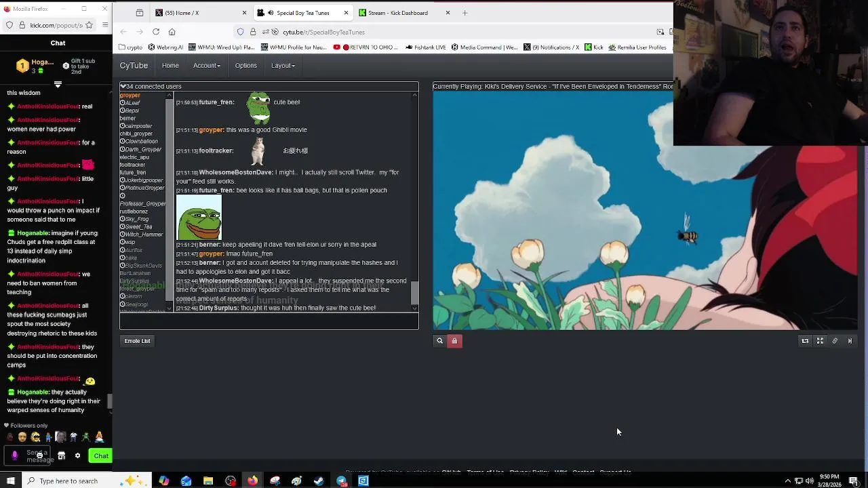Click the red playlist lock button
This screenshot has width=868, height=488.
[454, 341]
